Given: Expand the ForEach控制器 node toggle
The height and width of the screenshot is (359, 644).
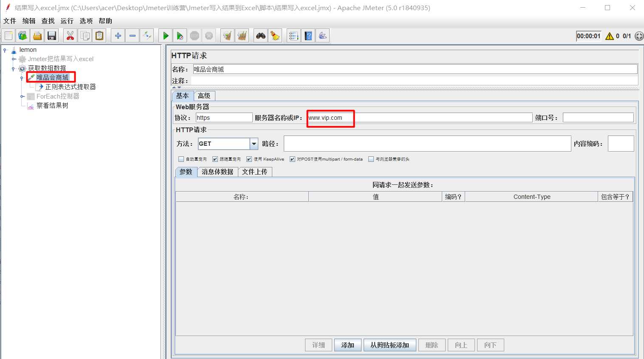Looking at the screenshot, I should pos(23,96).
